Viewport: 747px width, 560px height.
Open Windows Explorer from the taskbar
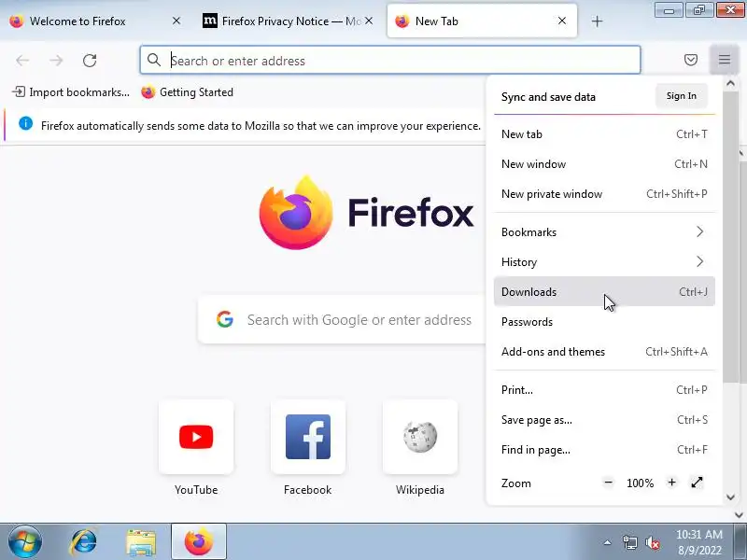pos(141,542)
